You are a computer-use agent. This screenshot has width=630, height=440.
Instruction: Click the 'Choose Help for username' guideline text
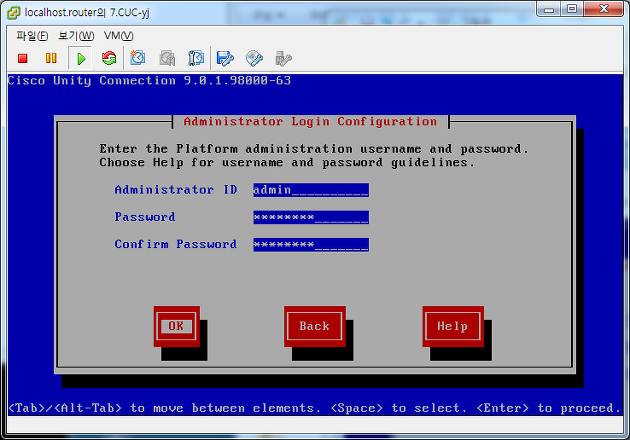click(287, 162)
